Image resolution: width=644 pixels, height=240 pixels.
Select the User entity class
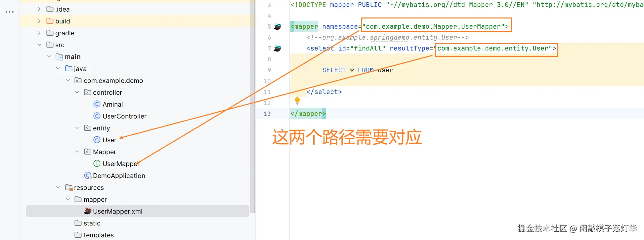[x=109, y=140]
